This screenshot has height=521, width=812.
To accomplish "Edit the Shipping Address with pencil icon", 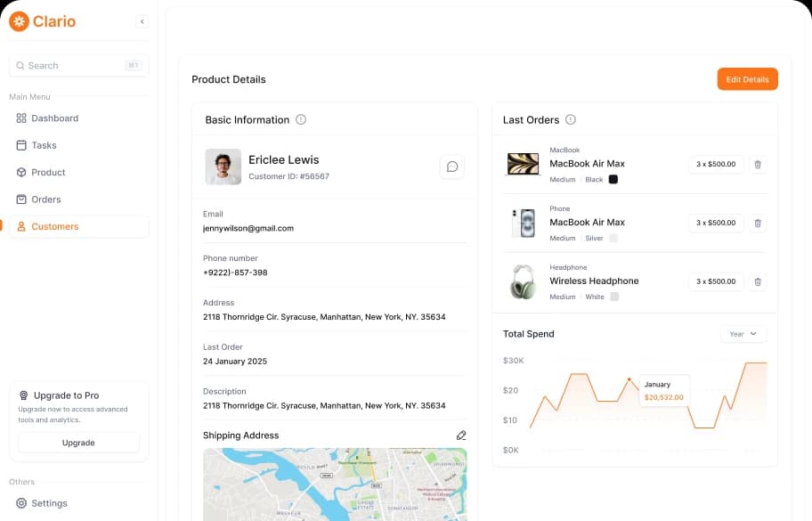I will pyautogui.click(x=461, y=435).
